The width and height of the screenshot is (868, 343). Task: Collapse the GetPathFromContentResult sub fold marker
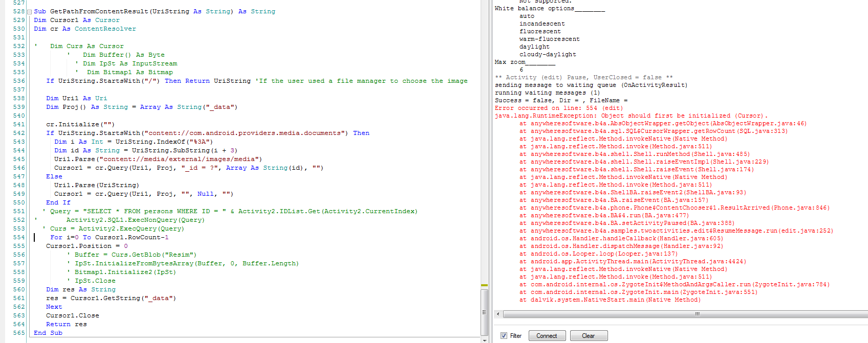click(29, 12)
